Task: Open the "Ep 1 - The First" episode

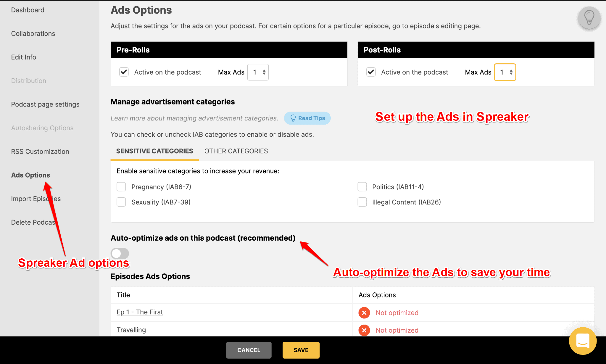Action: click(x=139, y=312)
